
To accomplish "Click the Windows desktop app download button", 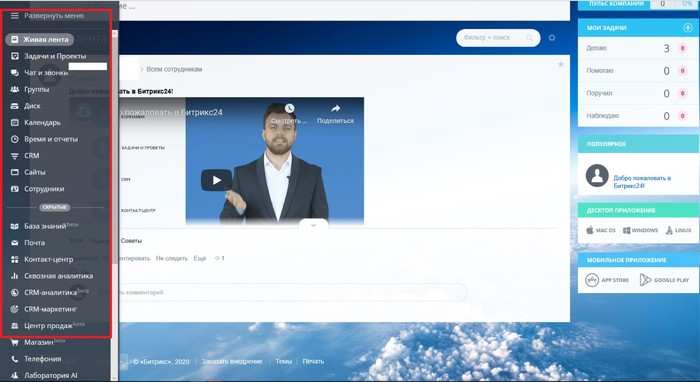I will coord(640,230).
